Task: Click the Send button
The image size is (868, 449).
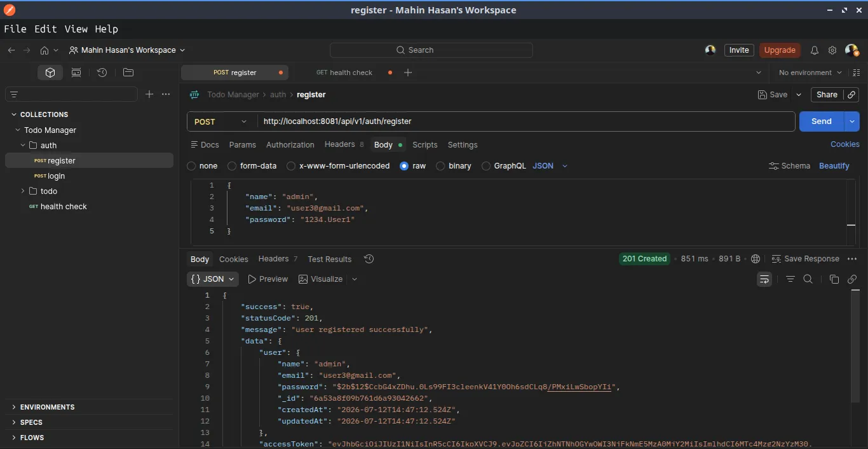Action: point(821,121)
